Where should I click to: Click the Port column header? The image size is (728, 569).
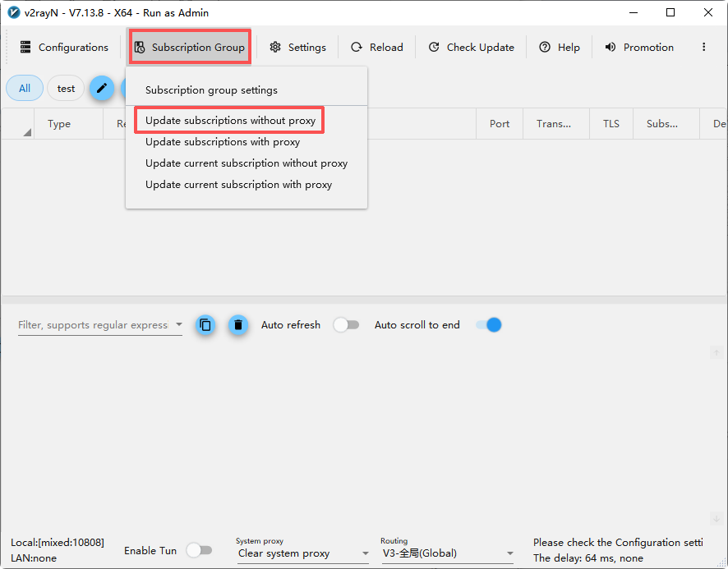pos(500,124)
